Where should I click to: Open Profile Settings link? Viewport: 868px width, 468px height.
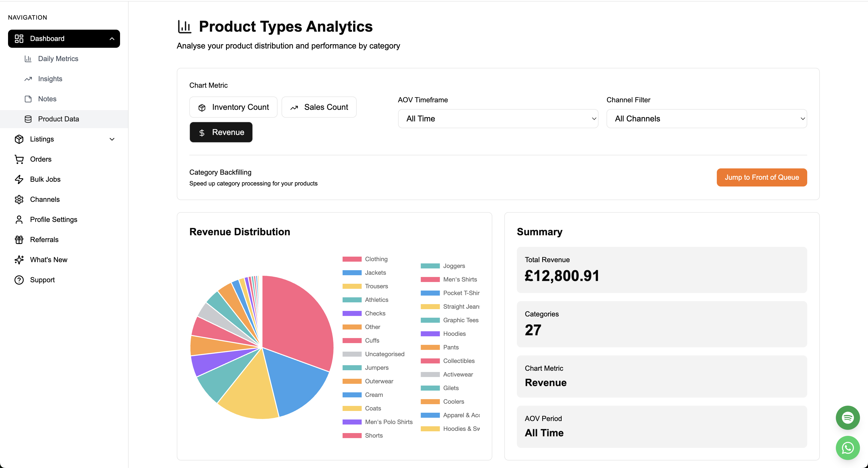[53, 219]
